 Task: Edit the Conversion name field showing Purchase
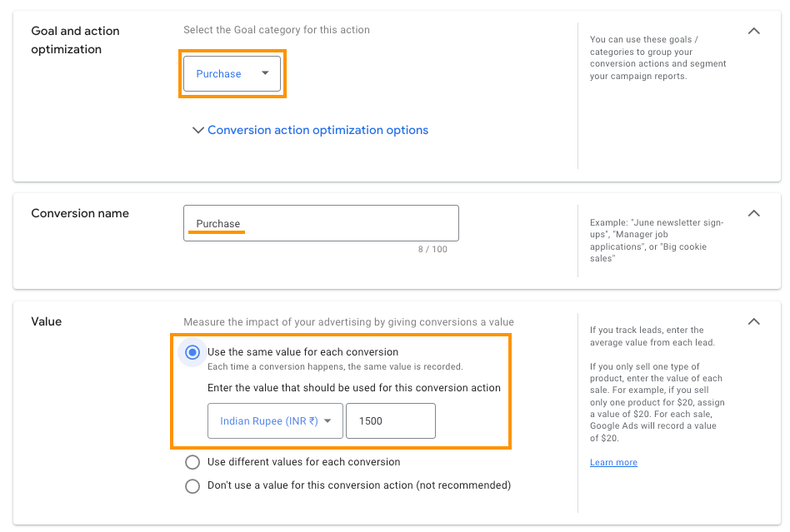pyautogui.click(x=321, y=223)
